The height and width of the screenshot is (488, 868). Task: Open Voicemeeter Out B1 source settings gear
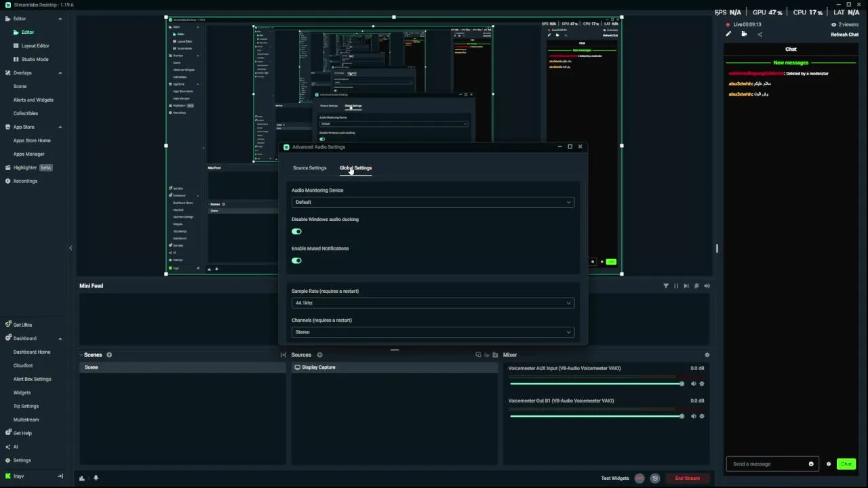click(x=702, y=416)
